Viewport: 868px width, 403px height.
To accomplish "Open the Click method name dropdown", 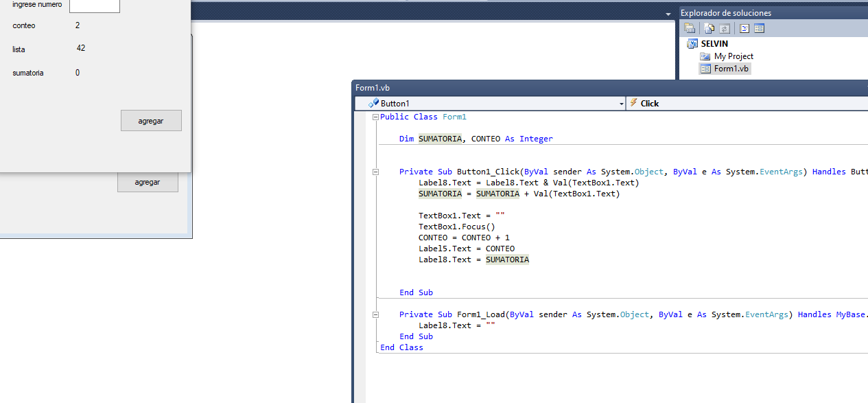I will 747,103.
